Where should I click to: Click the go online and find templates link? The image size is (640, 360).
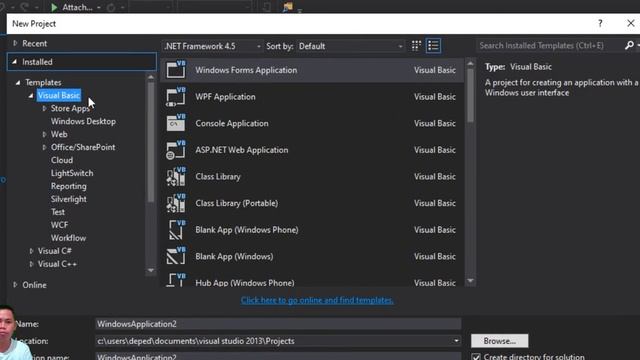pos(317,300)
